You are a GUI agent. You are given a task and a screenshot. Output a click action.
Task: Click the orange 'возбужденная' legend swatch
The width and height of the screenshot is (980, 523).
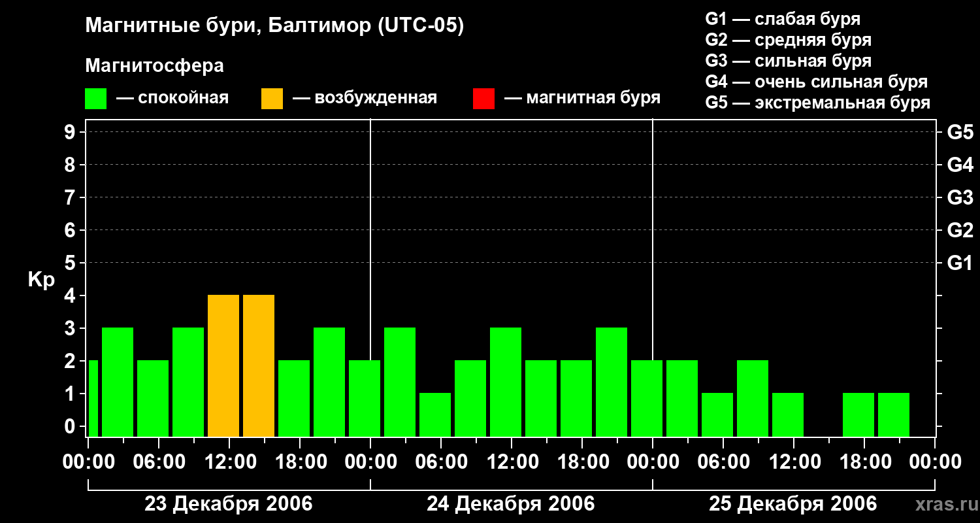point(272,99)
